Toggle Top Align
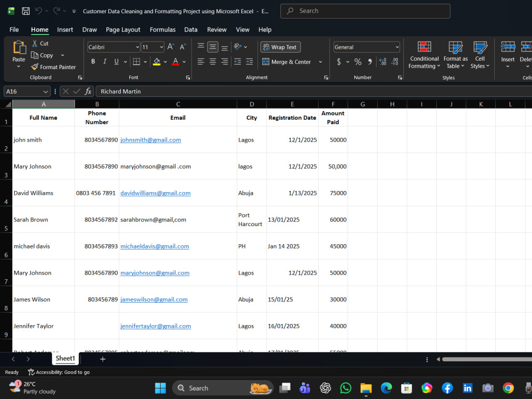 [x=201, y=47]
